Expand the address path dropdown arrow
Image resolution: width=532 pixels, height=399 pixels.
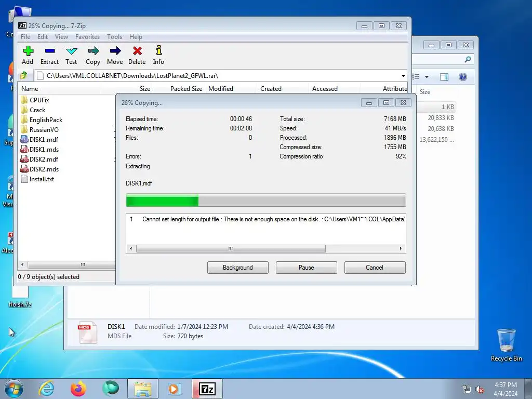403,76
